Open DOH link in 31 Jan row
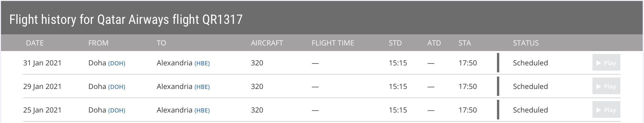 tap(117, 63)
